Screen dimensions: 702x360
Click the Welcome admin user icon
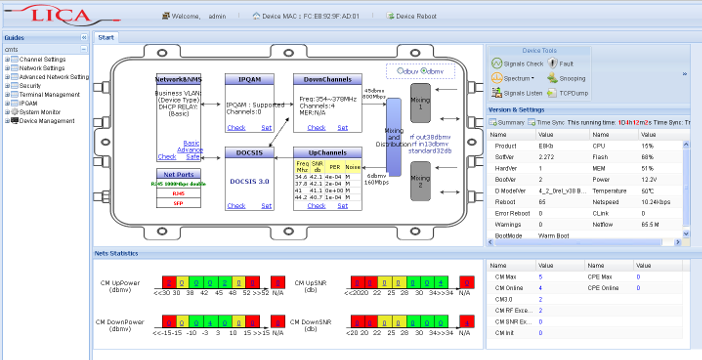pos(166,16)
